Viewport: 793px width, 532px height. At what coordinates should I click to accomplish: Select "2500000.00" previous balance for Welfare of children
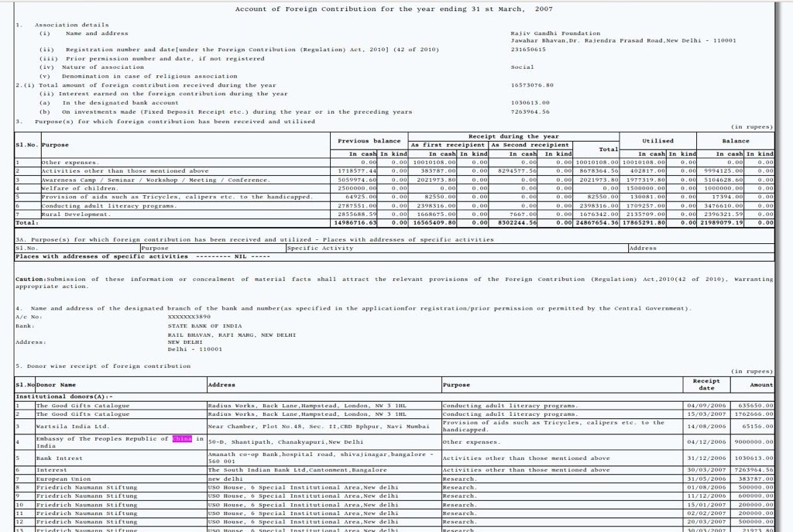coord(357,188)
